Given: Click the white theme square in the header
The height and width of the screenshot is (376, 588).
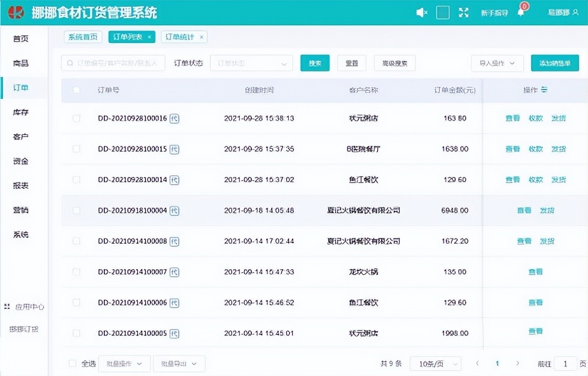Looking at the screenshot, I should point(443,13).
